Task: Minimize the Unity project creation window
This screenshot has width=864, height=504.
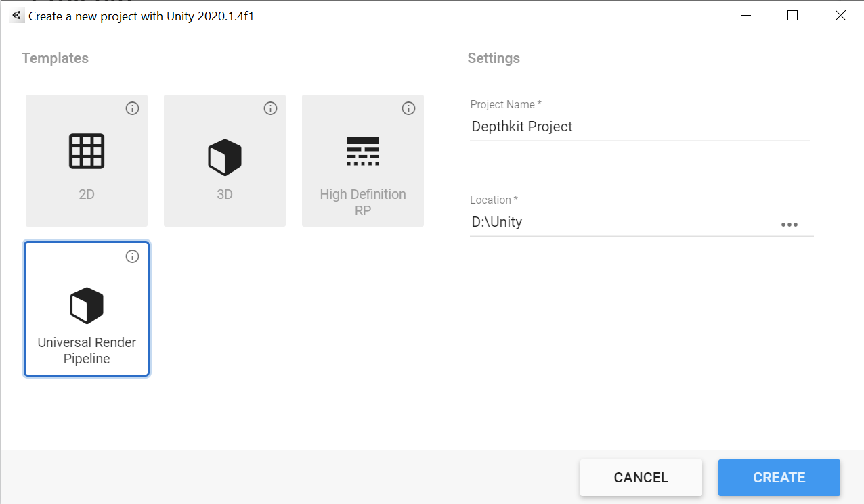Action: click(x=746, y=16)
